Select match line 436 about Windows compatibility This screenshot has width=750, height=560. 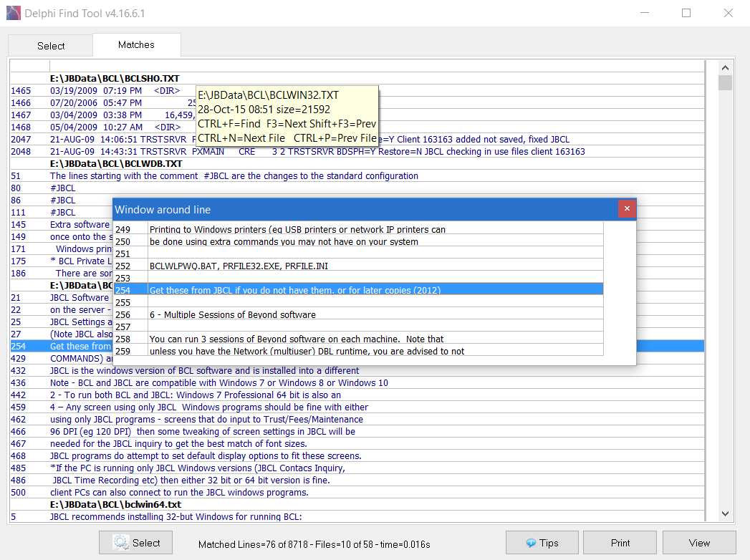point(219,382)
